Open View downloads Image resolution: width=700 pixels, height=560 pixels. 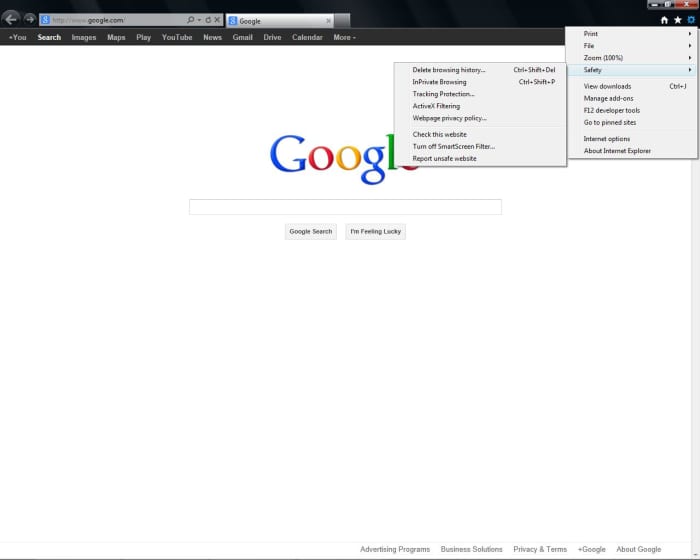(x=632, y=87)
